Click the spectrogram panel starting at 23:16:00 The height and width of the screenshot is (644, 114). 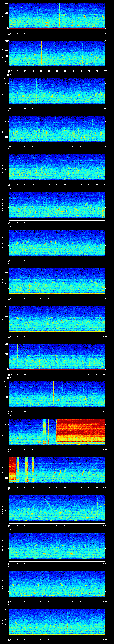(x=57, y=584)
